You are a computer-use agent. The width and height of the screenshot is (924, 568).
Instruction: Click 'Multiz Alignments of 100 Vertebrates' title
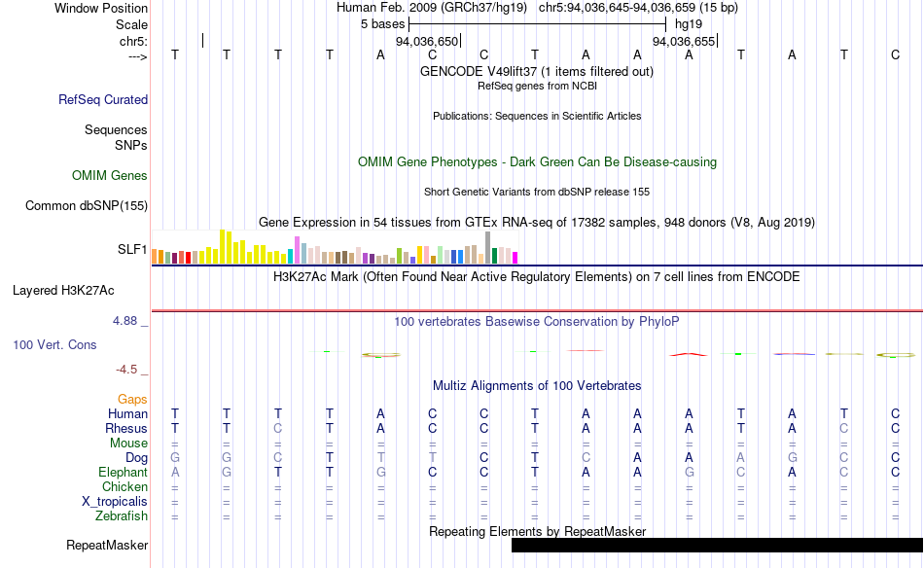click(537, 386)
